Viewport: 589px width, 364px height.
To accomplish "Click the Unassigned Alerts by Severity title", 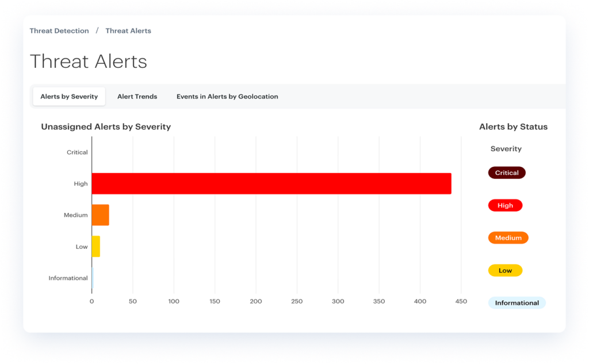I will [106, 127].
